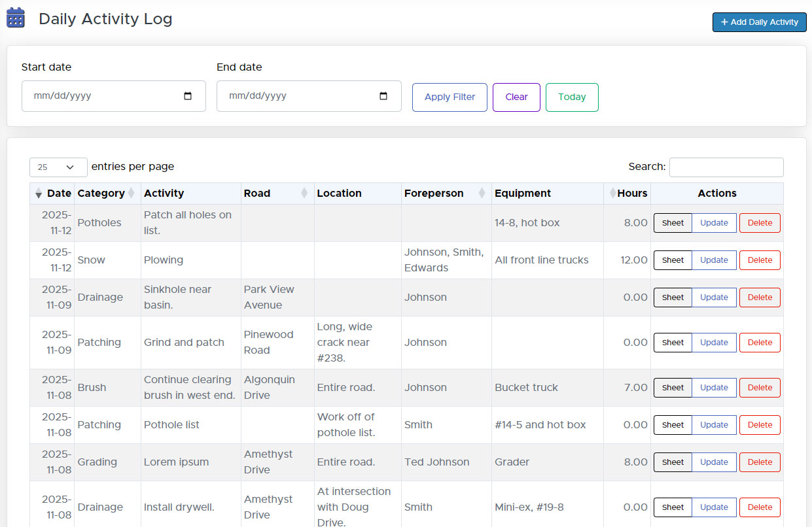
Task: Sort by the Road column arrows
Action: click(x=304, y=194)
